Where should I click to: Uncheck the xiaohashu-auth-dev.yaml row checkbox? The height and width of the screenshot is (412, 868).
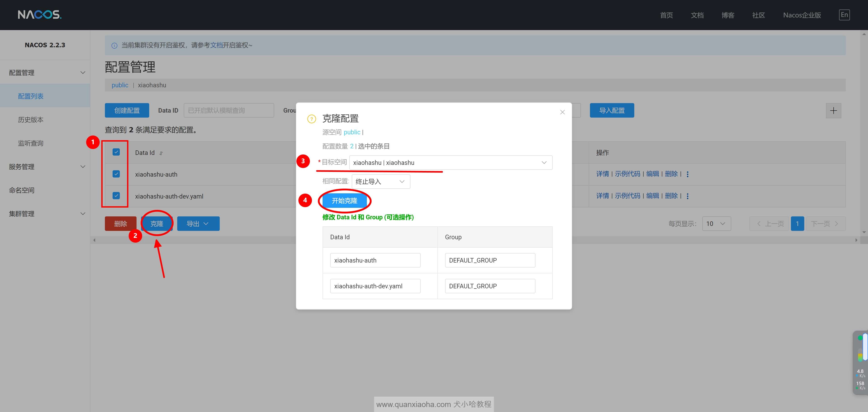click(x=116, y=196)
